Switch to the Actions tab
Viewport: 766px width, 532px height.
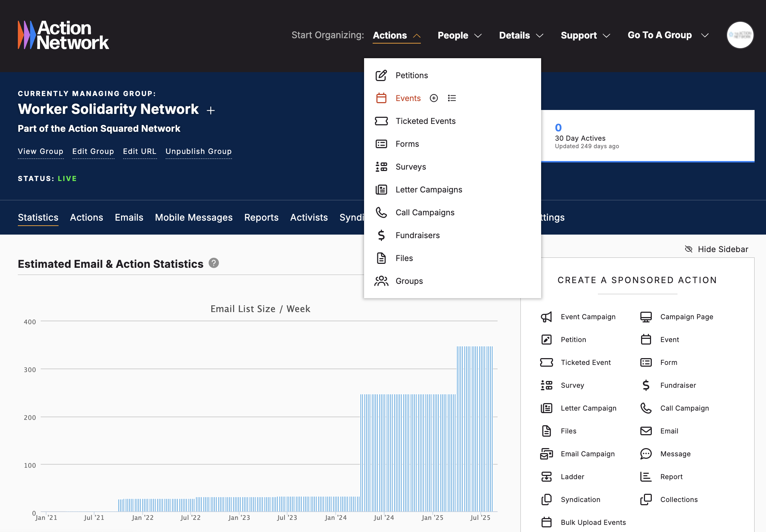point(86,217)
